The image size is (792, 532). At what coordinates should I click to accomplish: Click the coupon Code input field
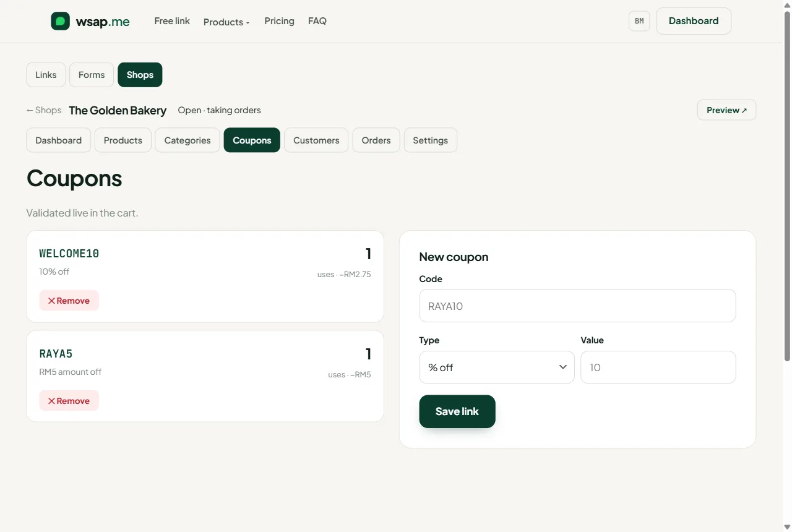pos(577,306)
